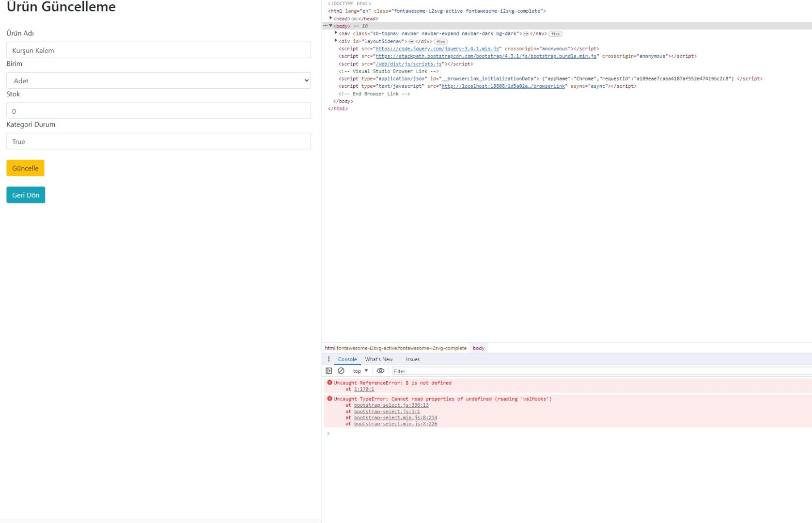Toggle the console sidebar panel icon
The height and width of the screenshot is (523, 812).
tap(329, 371)
